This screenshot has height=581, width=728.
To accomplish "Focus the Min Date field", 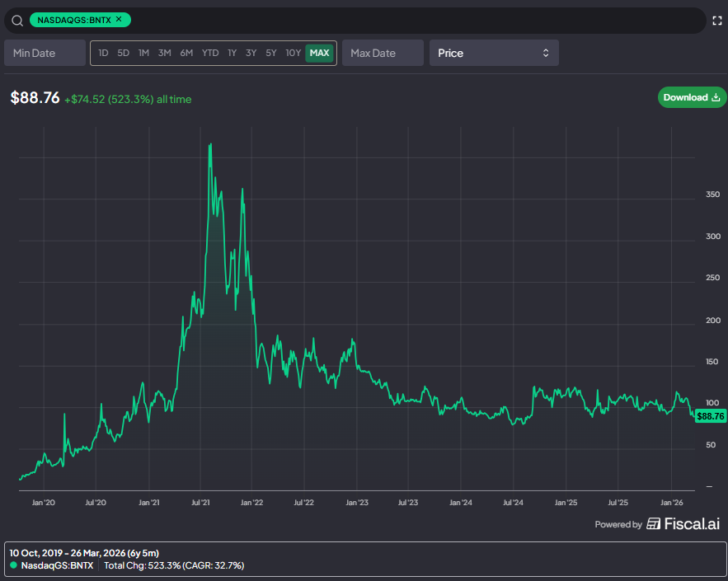I will [45, 53].
